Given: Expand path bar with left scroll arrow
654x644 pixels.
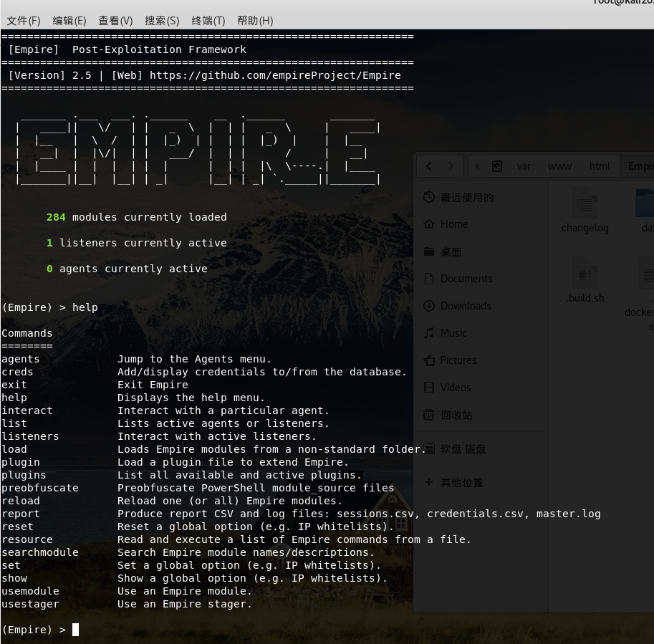Looking at the screenshot, I should pos(478,166).
